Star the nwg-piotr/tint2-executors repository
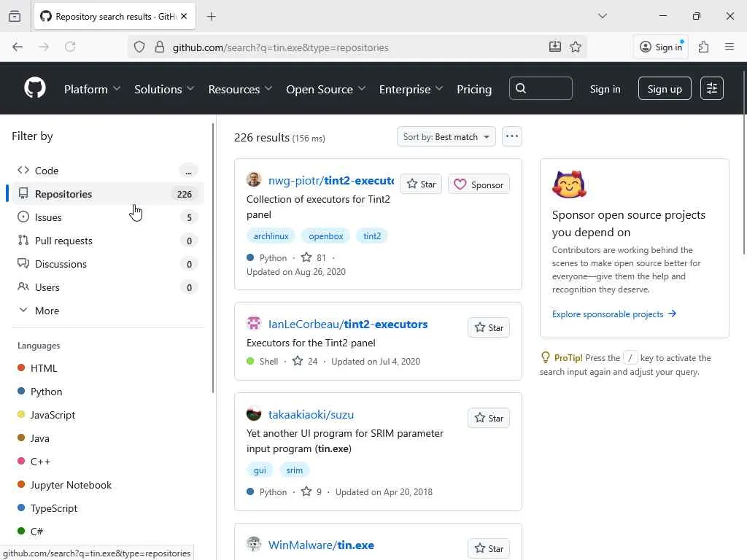The height and width of the screenshot is (560, 747). (421, 184)
